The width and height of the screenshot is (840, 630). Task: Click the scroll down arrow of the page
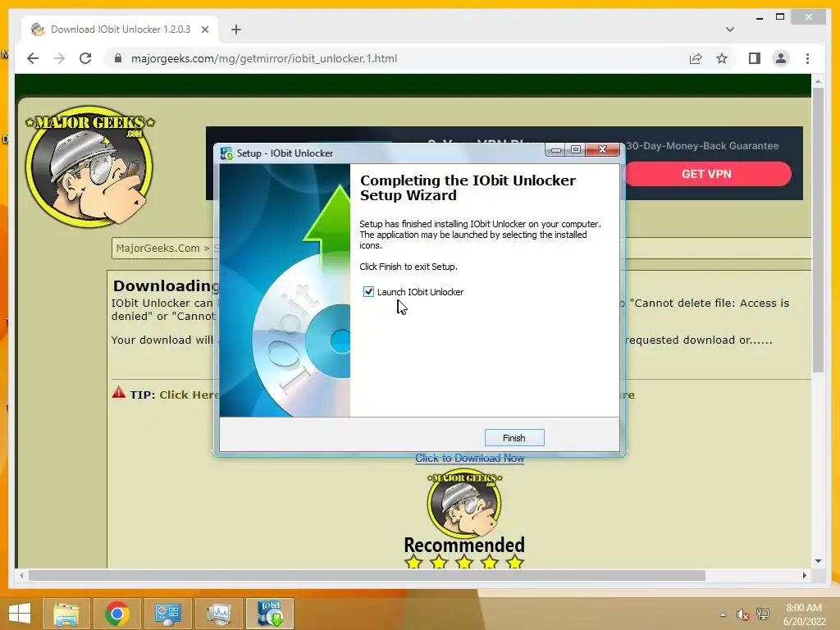pos(818,561)
